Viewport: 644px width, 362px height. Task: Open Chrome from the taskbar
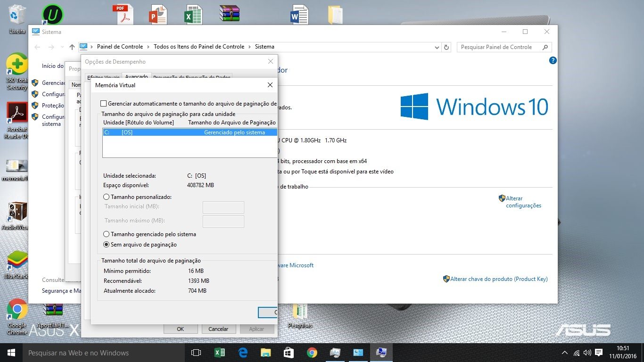click(312, 353)
